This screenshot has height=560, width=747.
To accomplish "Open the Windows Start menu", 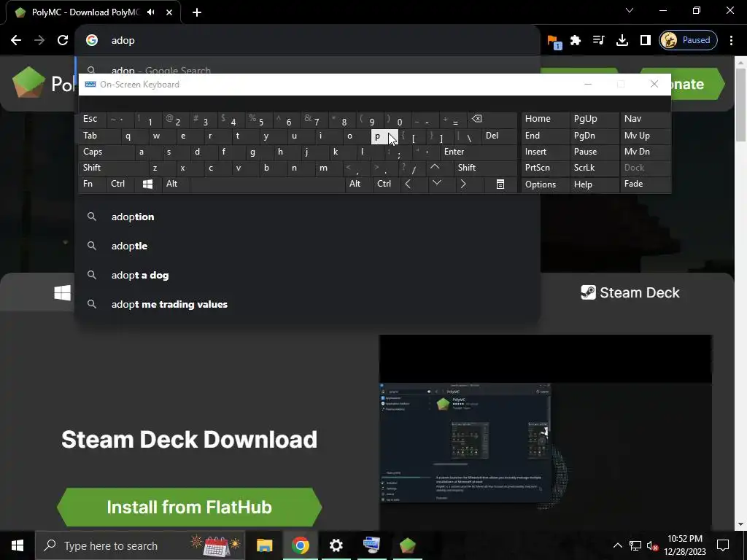I will [18, 545].
